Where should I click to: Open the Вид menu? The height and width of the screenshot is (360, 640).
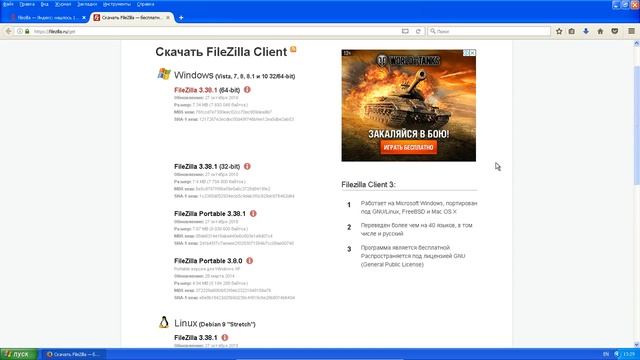[x=44, y=4]
